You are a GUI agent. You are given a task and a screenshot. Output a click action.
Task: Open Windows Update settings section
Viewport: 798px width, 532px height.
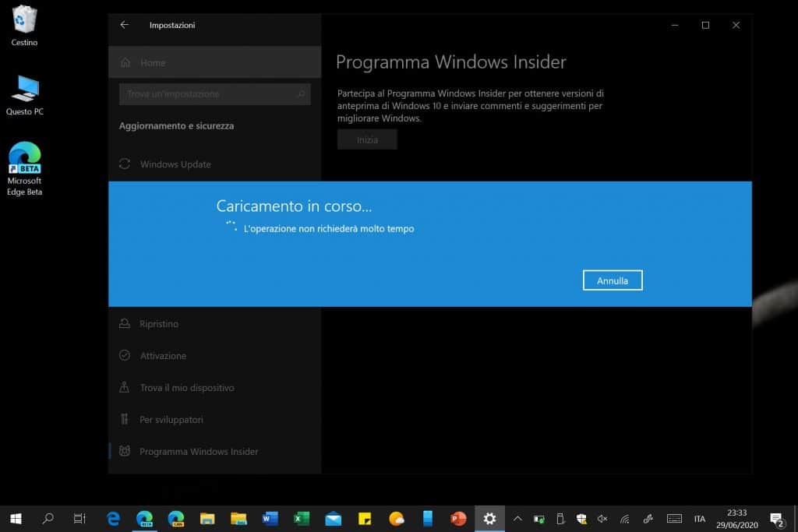pos(175,164)
